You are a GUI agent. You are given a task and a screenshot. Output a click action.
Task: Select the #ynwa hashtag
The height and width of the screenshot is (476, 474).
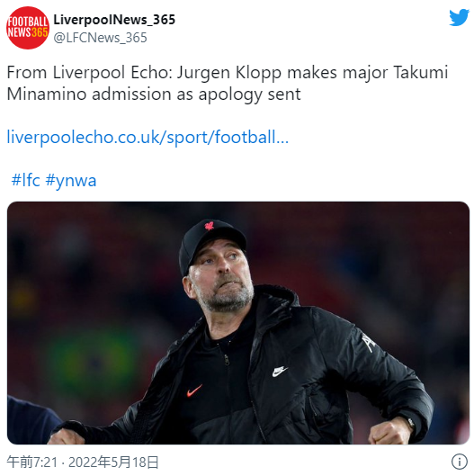[x=71, y=181]
